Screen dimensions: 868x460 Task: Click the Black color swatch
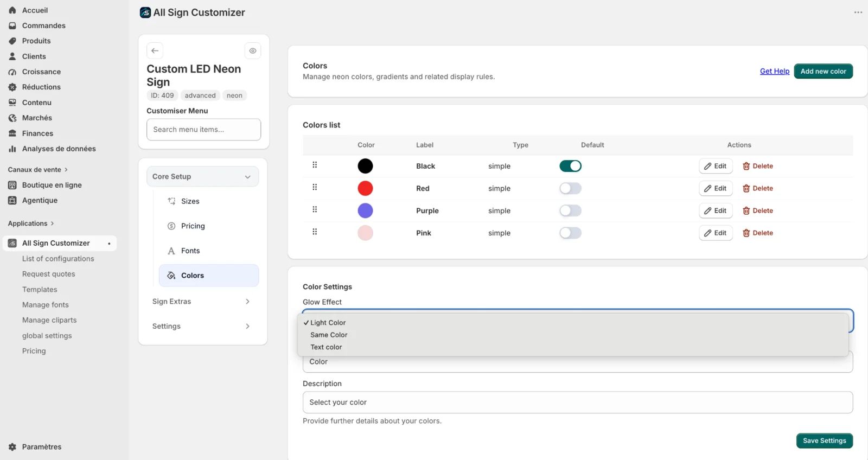pos(365,166)
